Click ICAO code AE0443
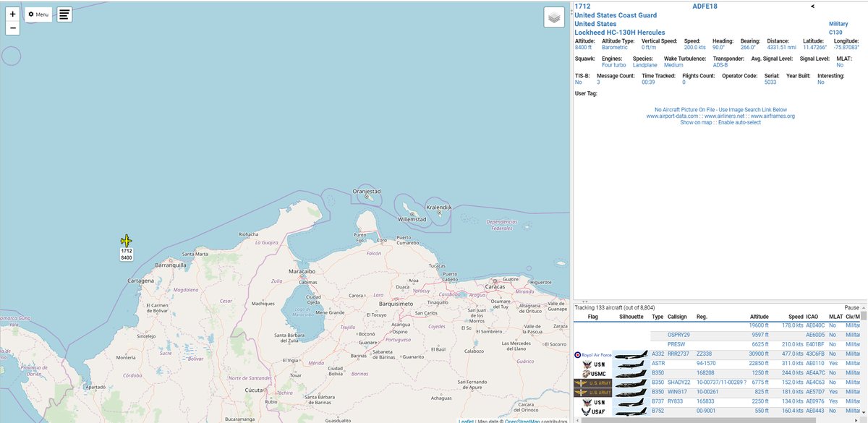 (x=815, y=411)
